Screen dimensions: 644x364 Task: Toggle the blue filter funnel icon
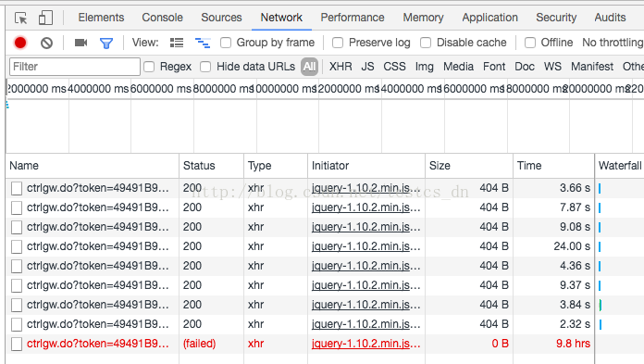(106, 43)
